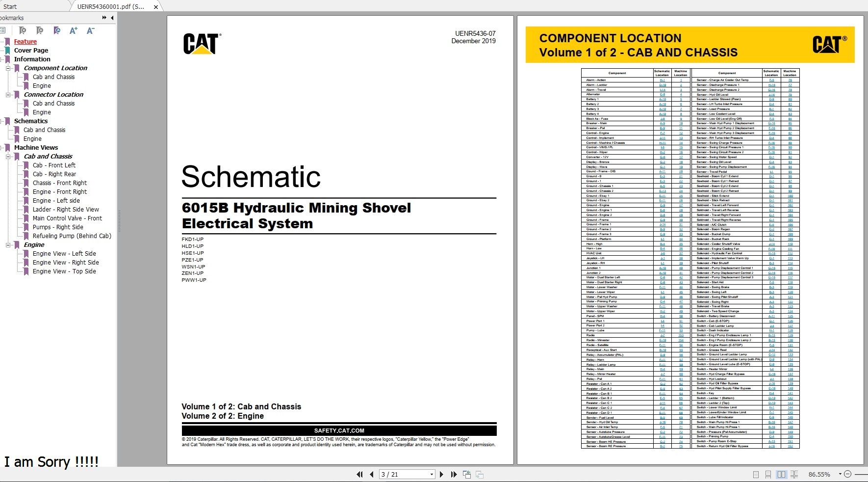
Task: Close the UENR54360001.pdf tab
Action: tap(156, 7)
